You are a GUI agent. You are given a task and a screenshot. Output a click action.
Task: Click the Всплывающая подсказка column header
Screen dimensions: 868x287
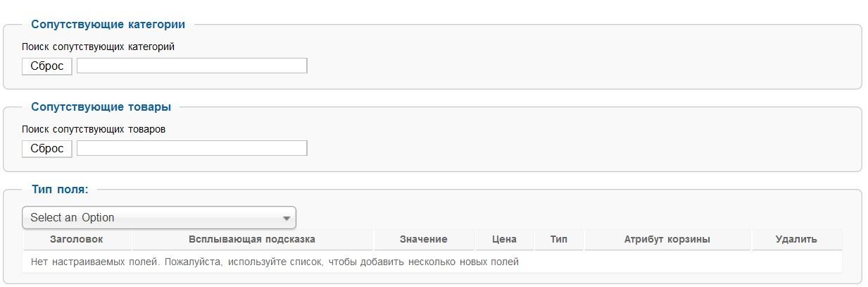click(252, 240)
